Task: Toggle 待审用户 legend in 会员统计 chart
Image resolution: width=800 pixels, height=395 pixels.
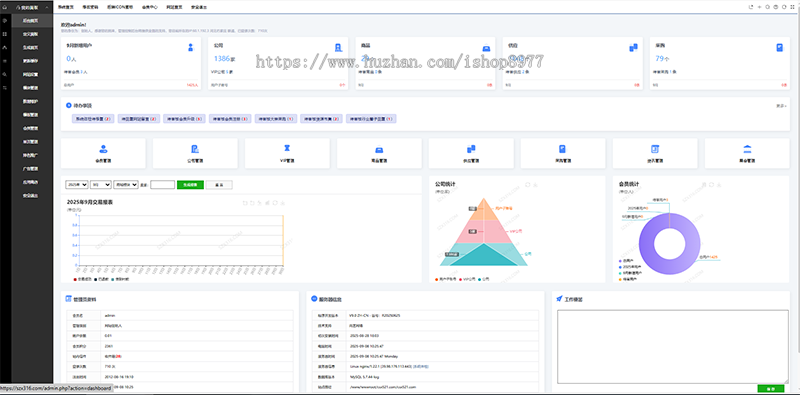Action: [627, 279]
